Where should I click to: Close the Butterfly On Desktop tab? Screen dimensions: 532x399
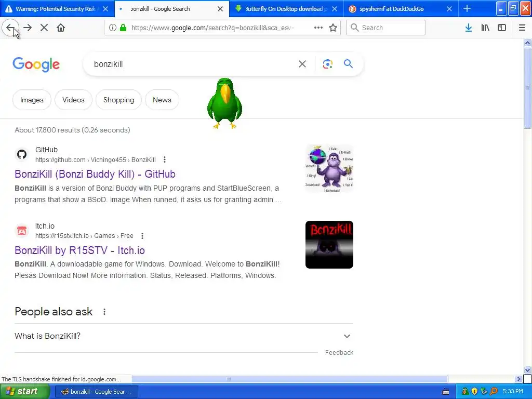(335, 9)
